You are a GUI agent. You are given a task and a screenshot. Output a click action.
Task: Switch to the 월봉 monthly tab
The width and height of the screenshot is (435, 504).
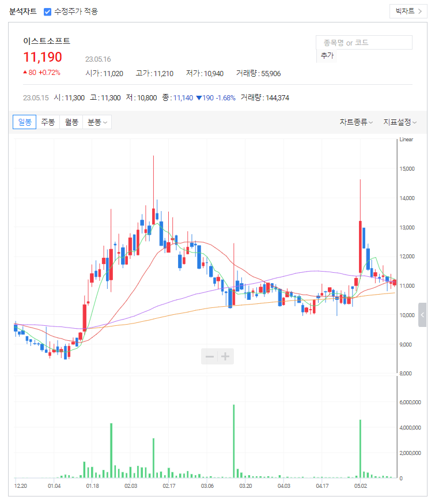point(71,122)
